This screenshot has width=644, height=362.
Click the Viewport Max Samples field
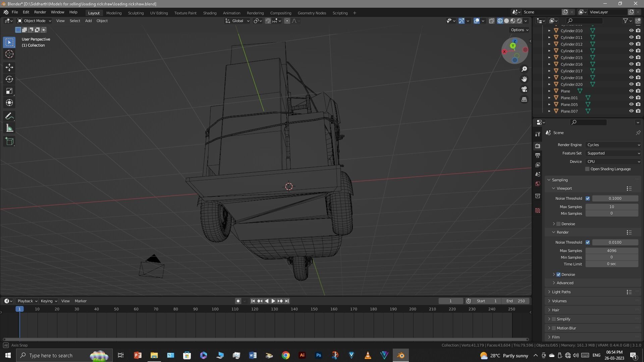click(x=611, y=207)
